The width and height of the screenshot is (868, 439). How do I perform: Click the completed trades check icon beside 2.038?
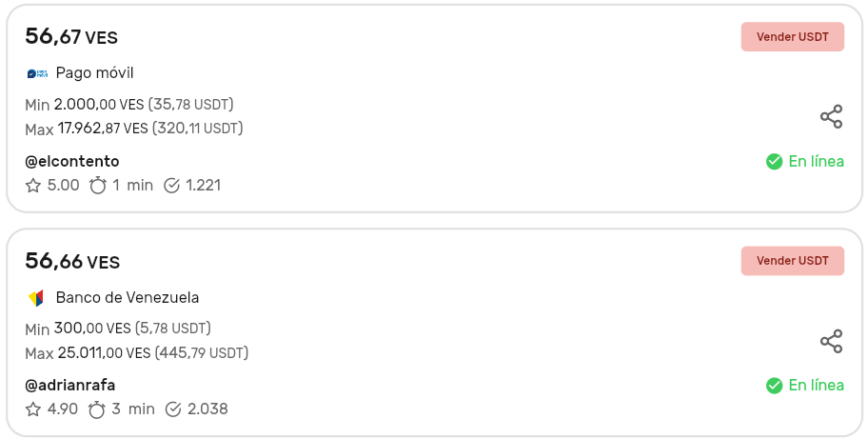point(173,409)
